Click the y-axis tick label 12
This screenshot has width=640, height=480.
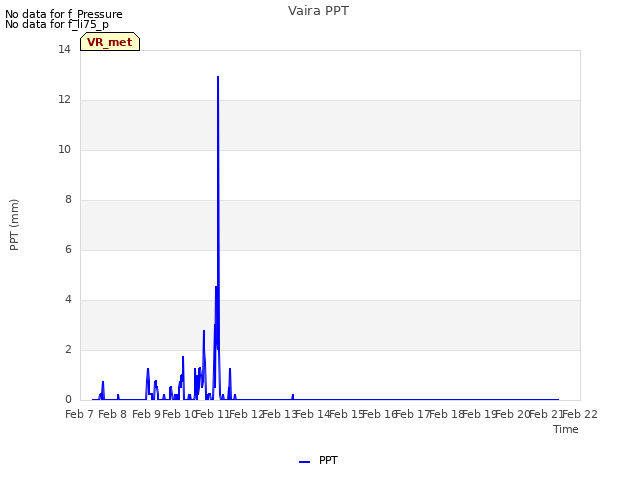pyautogui.click(x=64, y=99)
